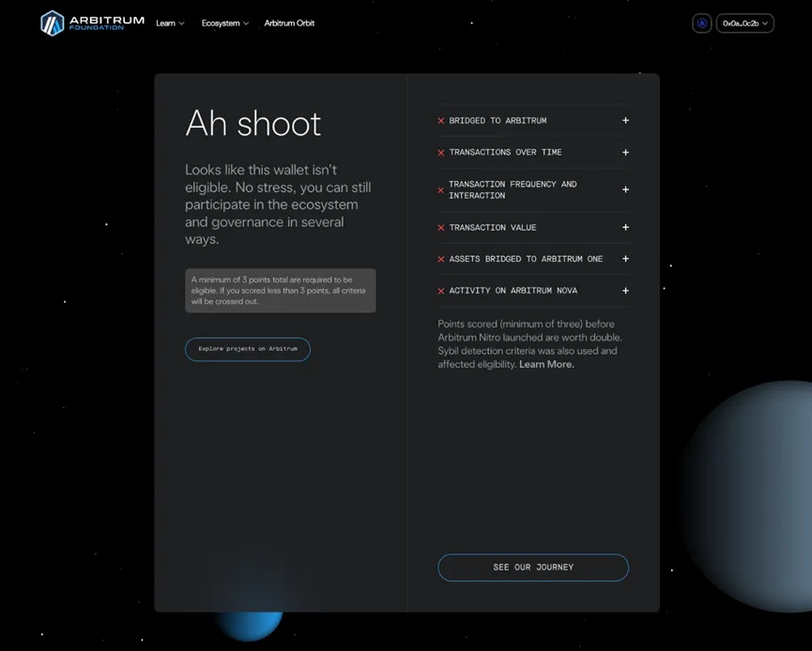The height and width of the screenshot is (651, 812).
Task: Click red X beside Bridged to Arbitrum
Action: [440, 121]
